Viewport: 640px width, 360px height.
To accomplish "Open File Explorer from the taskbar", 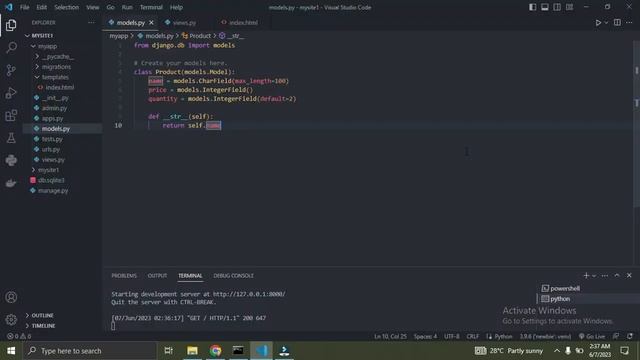I will (x=192, y=351).
